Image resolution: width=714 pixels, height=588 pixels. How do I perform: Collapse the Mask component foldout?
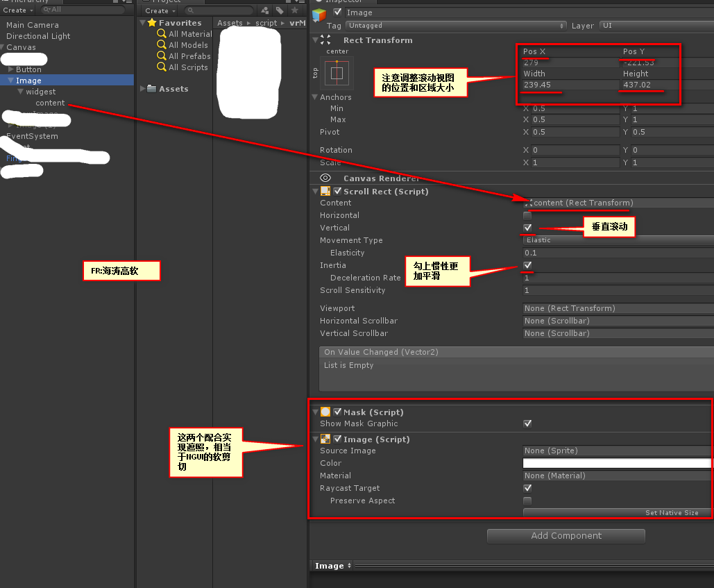coord(315,412)
